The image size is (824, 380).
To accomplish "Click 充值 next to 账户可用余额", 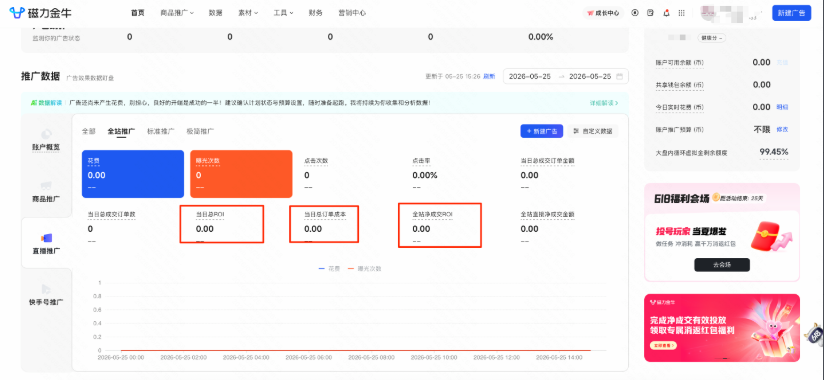I will [x=782, y=63].
